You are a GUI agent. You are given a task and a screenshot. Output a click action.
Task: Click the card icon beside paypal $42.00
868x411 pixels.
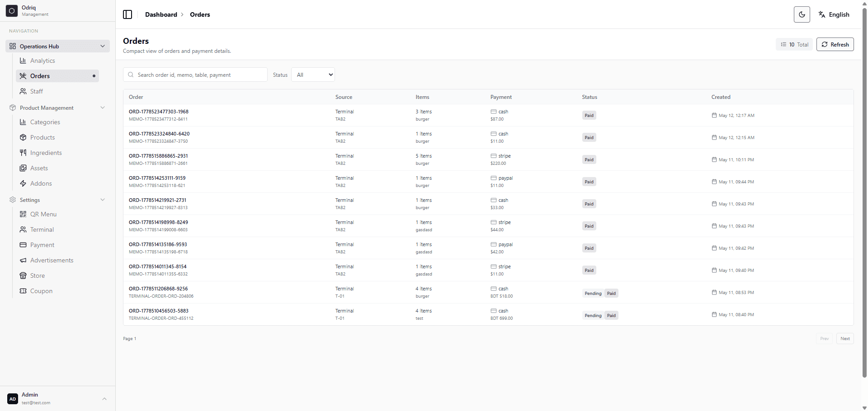(x=494, y=244)
